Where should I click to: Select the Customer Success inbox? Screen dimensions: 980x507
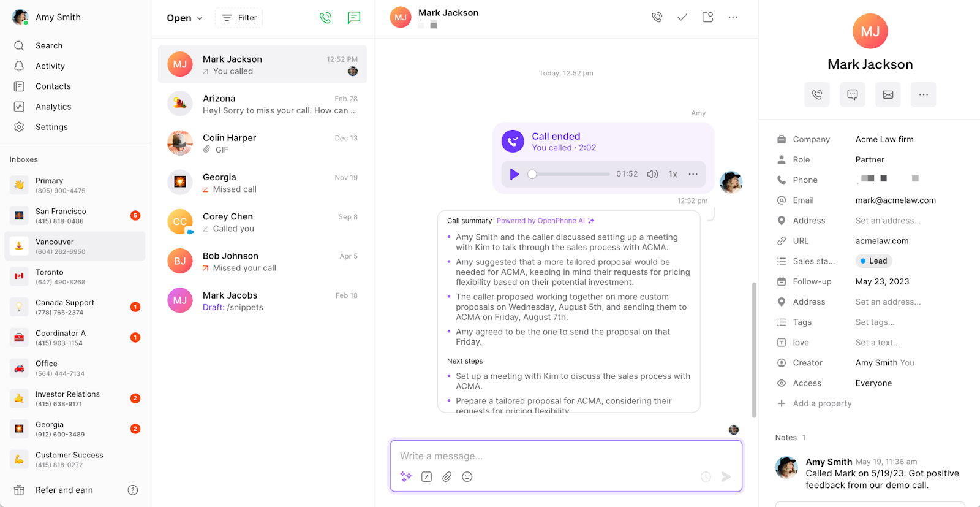point(75,460)
